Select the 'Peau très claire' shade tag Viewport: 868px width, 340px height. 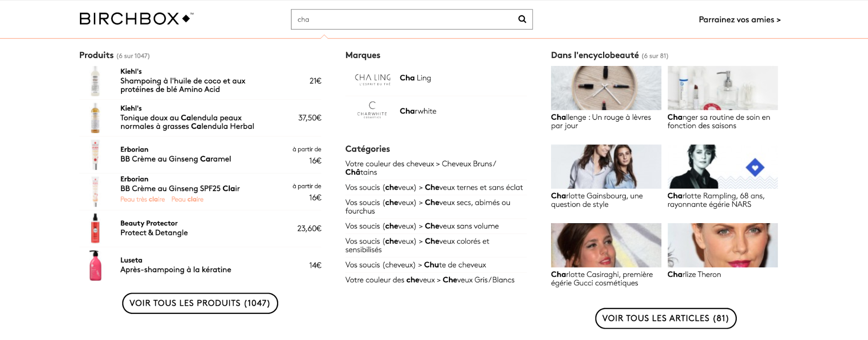point(142,199)
